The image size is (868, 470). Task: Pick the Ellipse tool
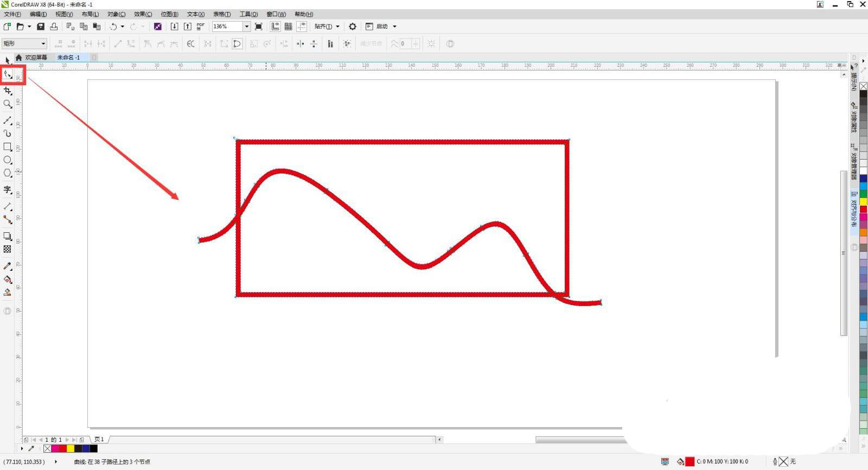pyautogui.click(x=8, y=160)
